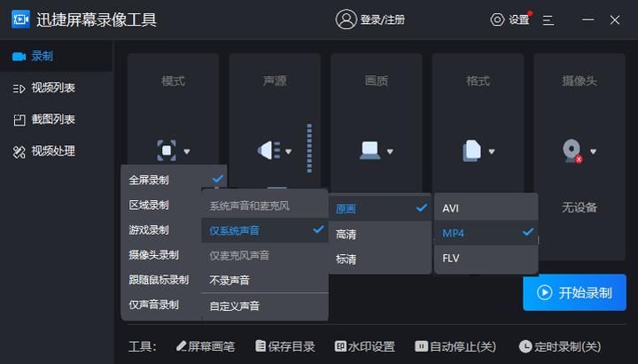Click the play icon in 开始录制
Viewport: 638px width, 364px height.
[544, 292]
